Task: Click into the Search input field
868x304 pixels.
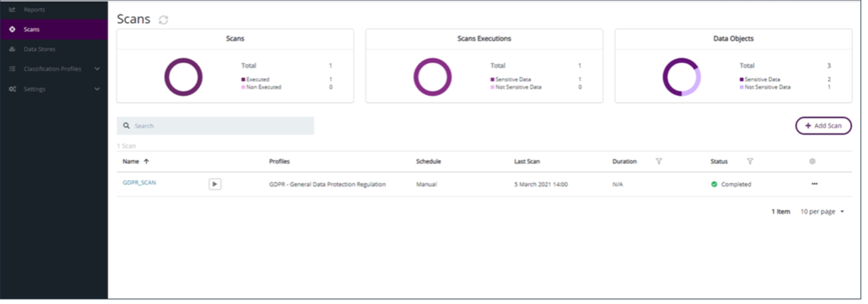Action: click(222, 126)
